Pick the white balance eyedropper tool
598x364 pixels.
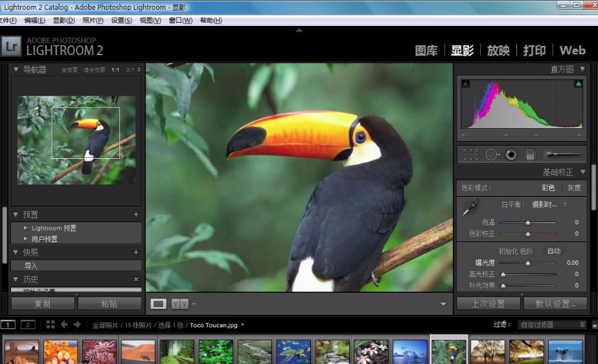[x=470, y=207]
